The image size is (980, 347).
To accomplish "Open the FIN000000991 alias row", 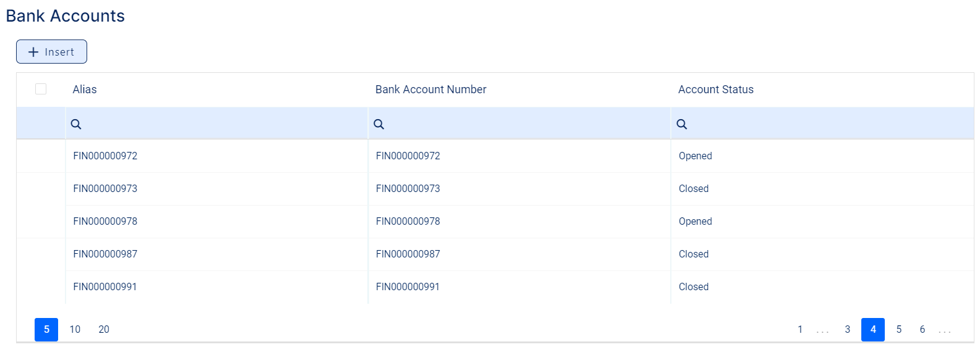I will [x=105, y=287].
